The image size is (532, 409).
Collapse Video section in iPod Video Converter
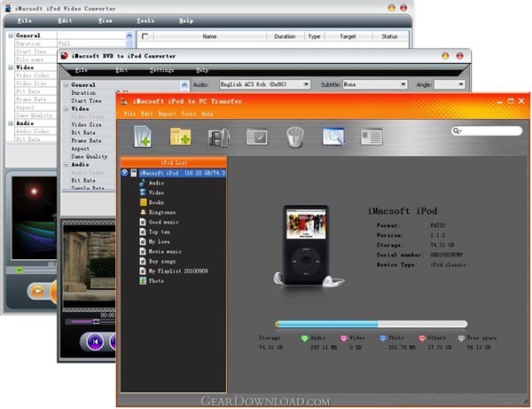point(11,67)
